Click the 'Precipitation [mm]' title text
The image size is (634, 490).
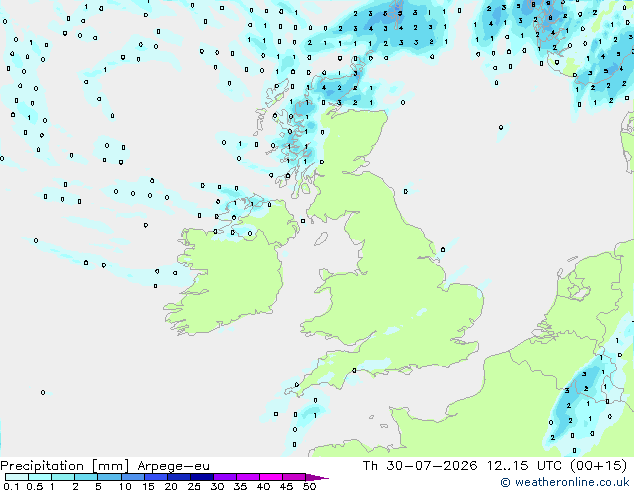65,466
